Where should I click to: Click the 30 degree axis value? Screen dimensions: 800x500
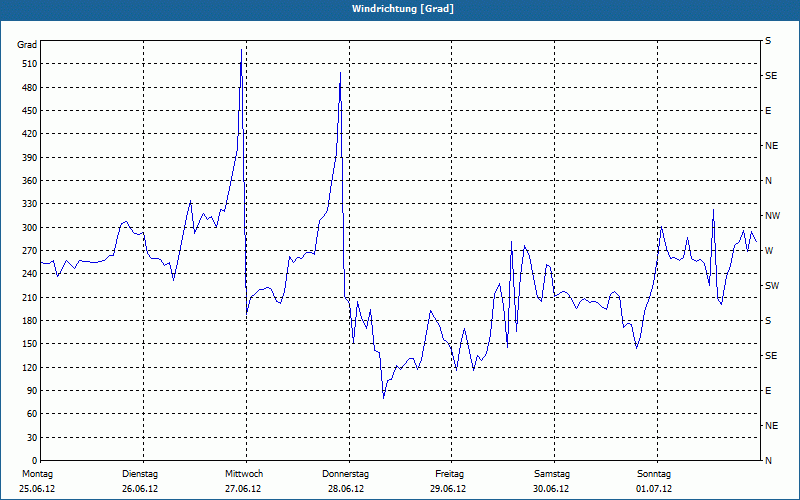pyautogui.click(x=32, y=438)
